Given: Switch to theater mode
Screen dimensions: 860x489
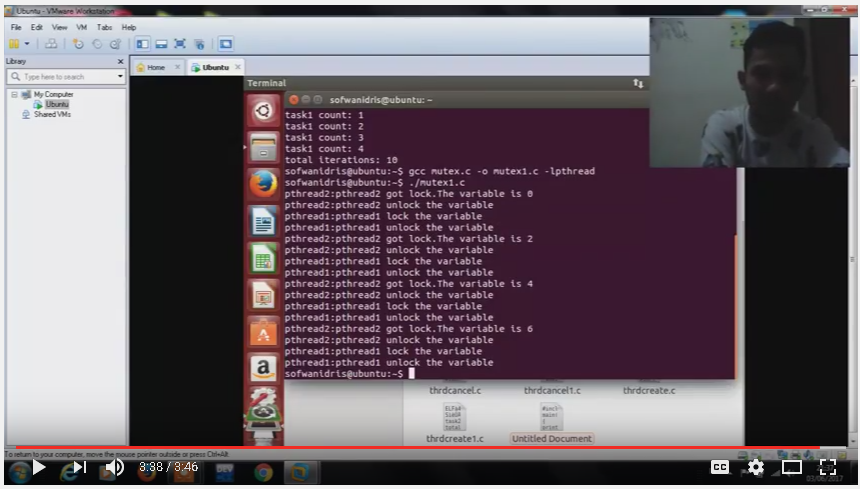Looking at the screenshot, I should [791, 467].
